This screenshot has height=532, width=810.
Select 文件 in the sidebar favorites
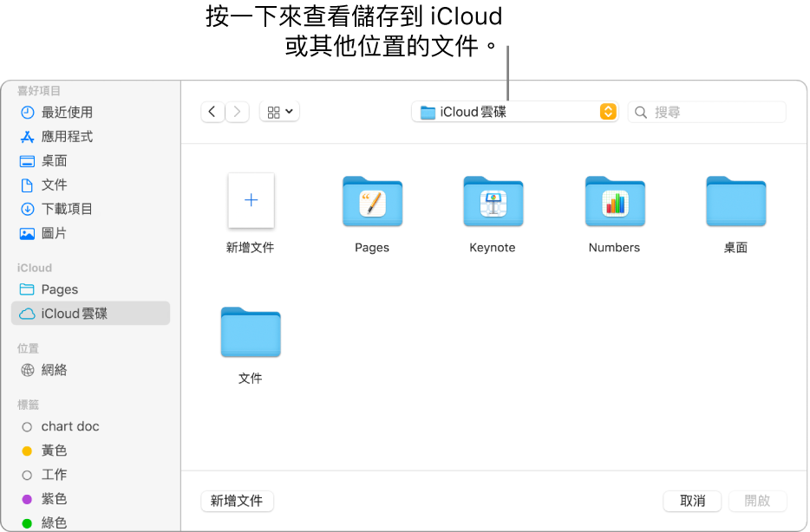click(90, 185)
